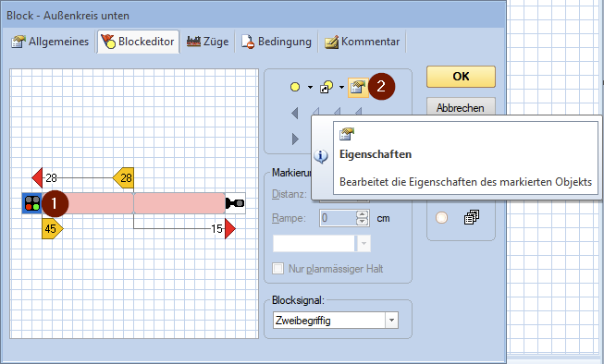Open Eigenschaften of the marked object
The image size is (604, 364).
(358, 88)
